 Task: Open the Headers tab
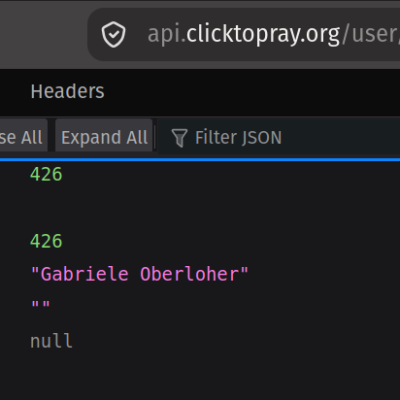coord(67,91)
